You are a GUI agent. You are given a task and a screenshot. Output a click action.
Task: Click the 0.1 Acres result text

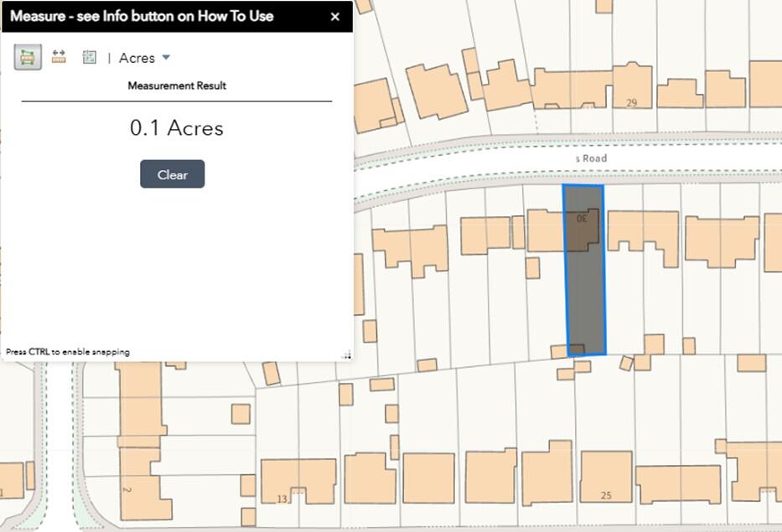(x=176, y=128)
